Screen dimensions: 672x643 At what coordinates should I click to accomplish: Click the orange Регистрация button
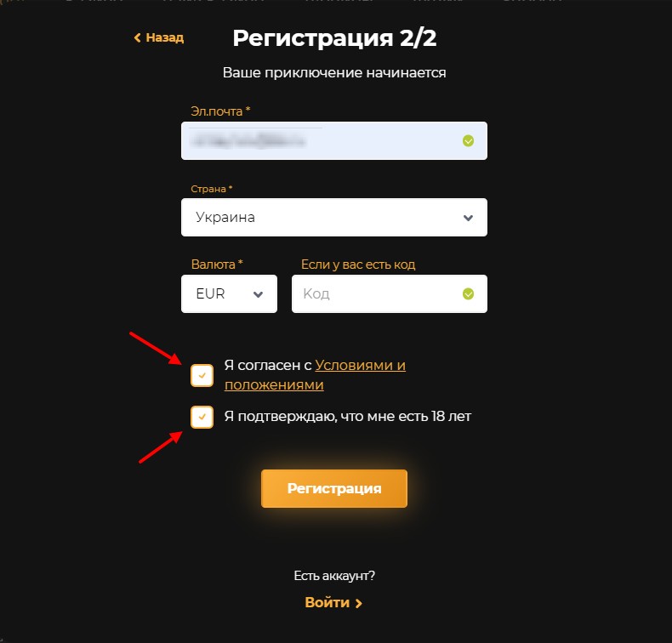point(333,488)
